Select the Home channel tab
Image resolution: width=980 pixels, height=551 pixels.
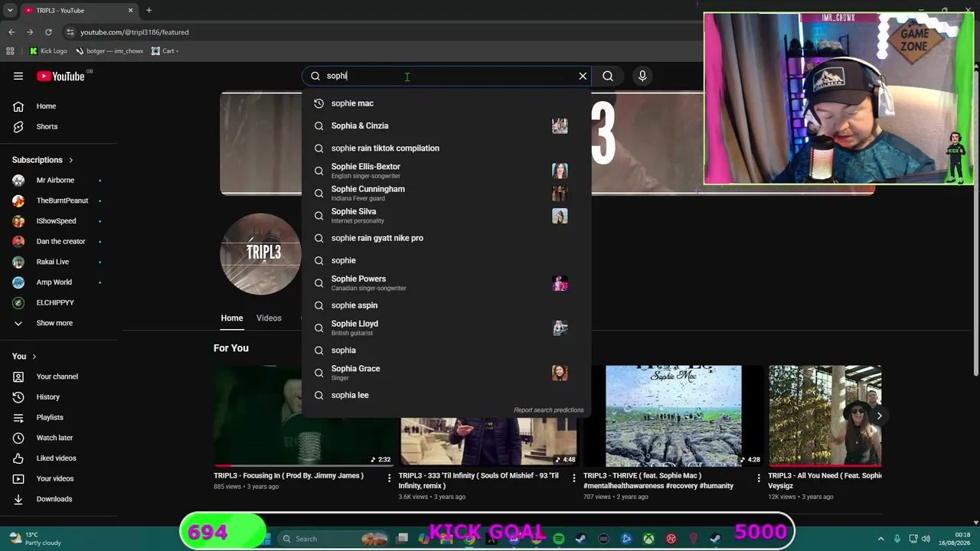pyautogui.click(x=232, y=318)
